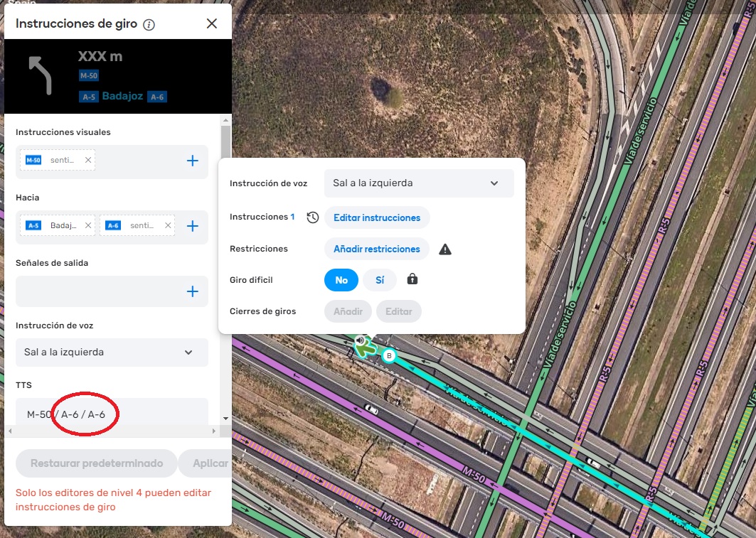Add a new visual instruction with plus icon
The width and height of the screenshot is (756, 538).
[x=192, y=161]
